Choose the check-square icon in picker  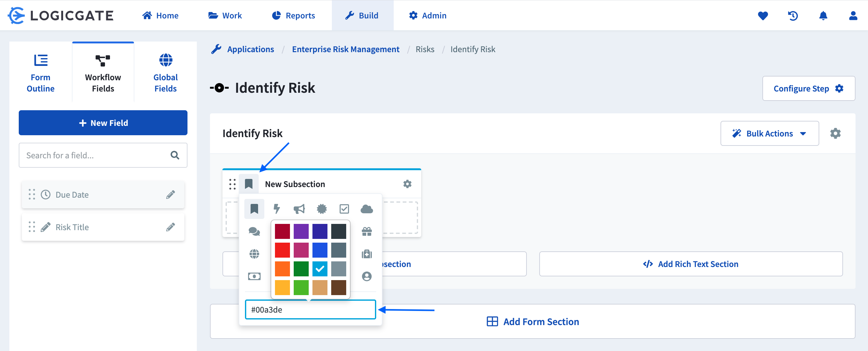click(x=344, y=209)
